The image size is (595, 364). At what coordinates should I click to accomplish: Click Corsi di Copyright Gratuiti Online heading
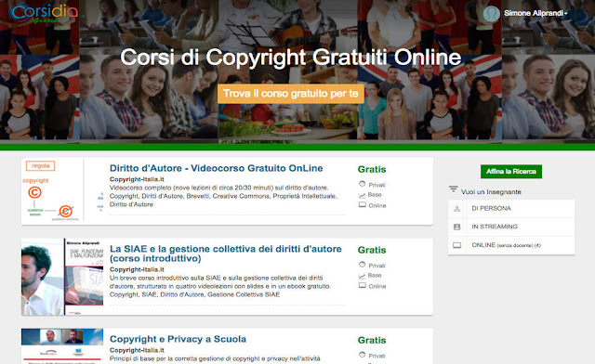click(x=291, y=58)
